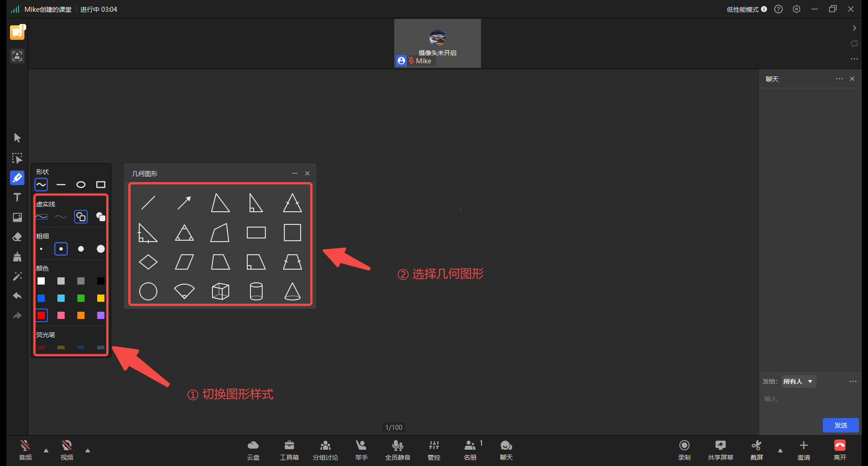868x466 pixels.
Task: Unmute microphone with 音频 button
Action: tap(25, 450)
